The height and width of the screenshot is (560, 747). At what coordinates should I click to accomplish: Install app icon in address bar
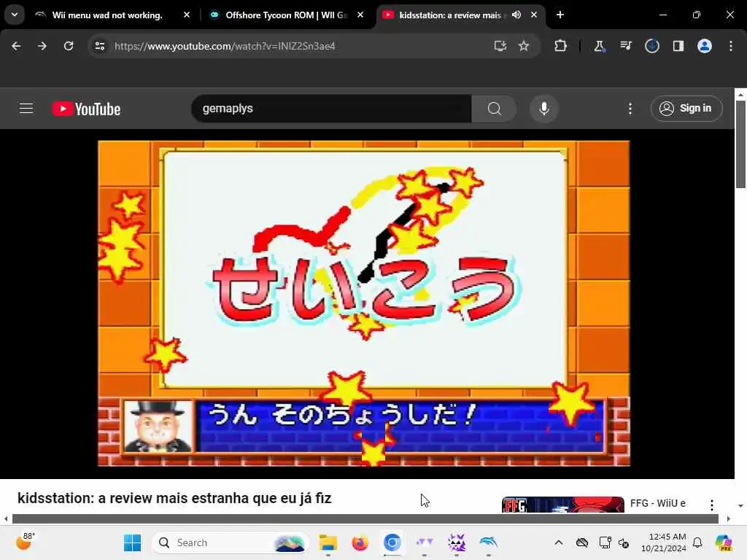pos(500,46)
